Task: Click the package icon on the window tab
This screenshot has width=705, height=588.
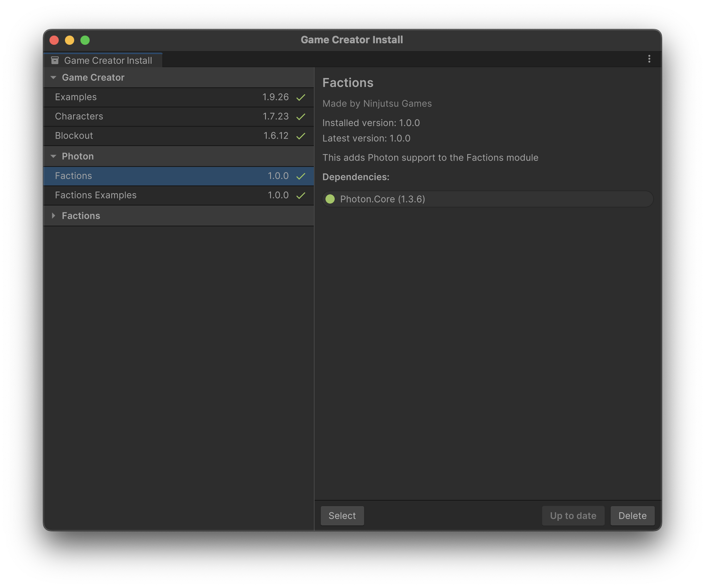Action: click(55, 60)
